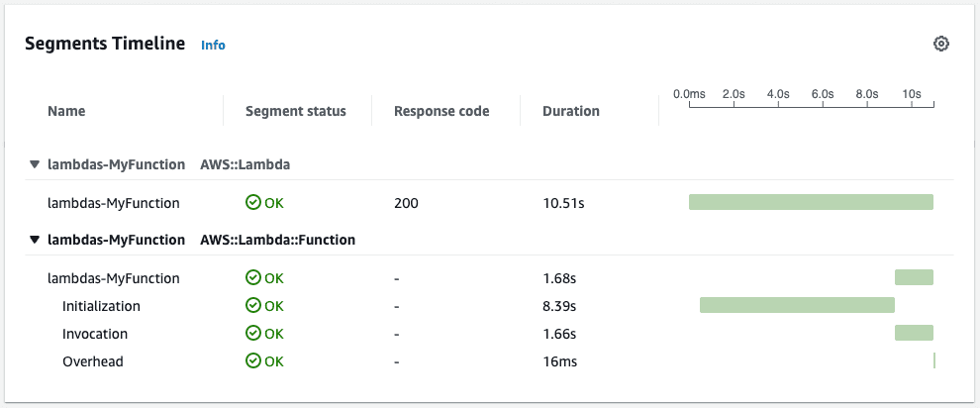The height and width of the screenshot is (408, 980).
Task: Collapse the AWS::Lambda segment group
Action: tap(35, 165)
